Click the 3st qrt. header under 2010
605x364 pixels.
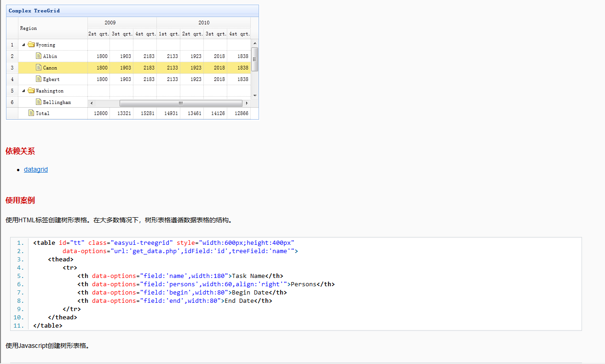[x=216, y=34]
